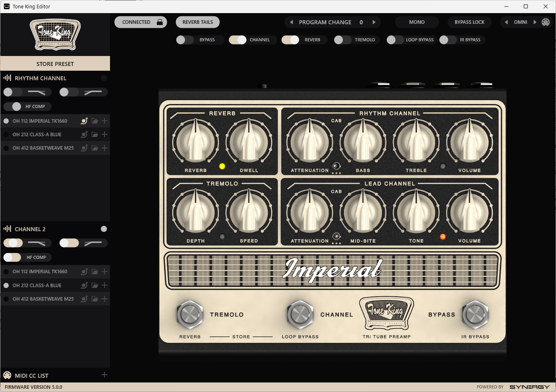
Task: Click the circular-arrow icon on Channel 2 OH 412 Basketweave M25
Action: 84,299
